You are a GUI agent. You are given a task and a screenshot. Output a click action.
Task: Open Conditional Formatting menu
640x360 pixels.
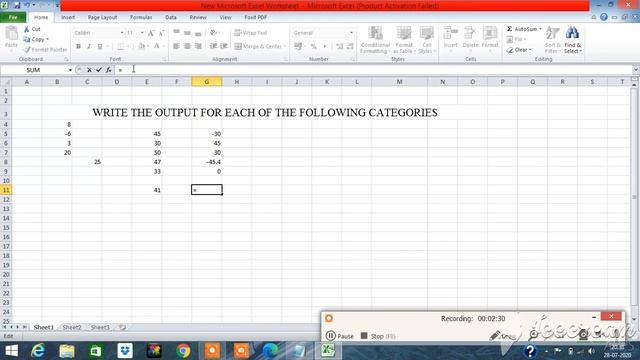click(x=375, y=40)
